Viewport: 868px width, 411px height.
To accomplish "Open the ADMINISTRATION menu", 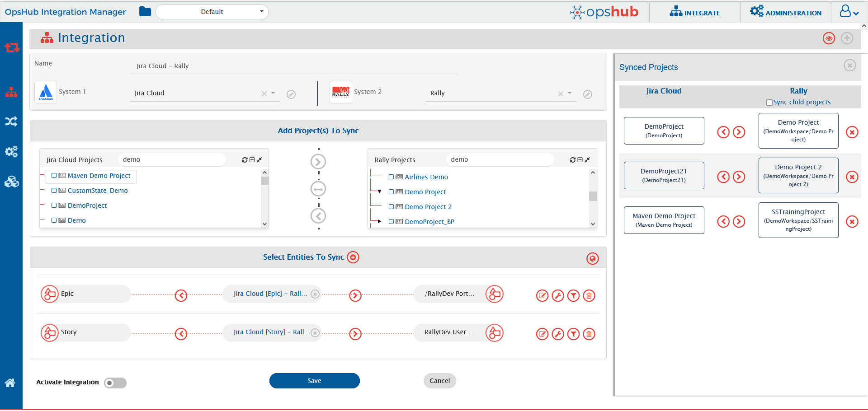I will (786, 12).
